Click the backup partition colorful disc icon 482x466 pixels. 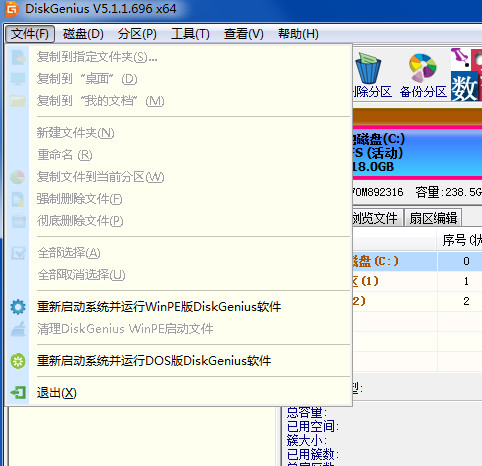(423, 68)
